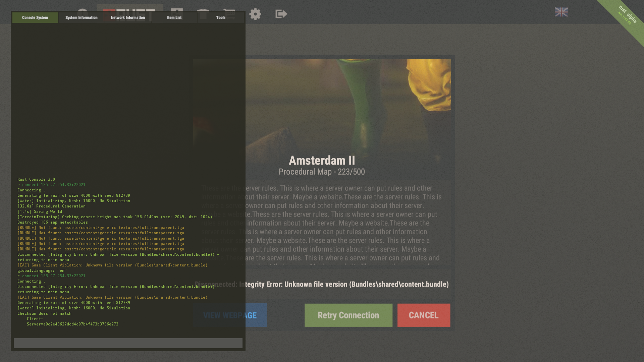Switch to the Item List tab
This screenshot has width=644, height=362.
coord(174,17)
